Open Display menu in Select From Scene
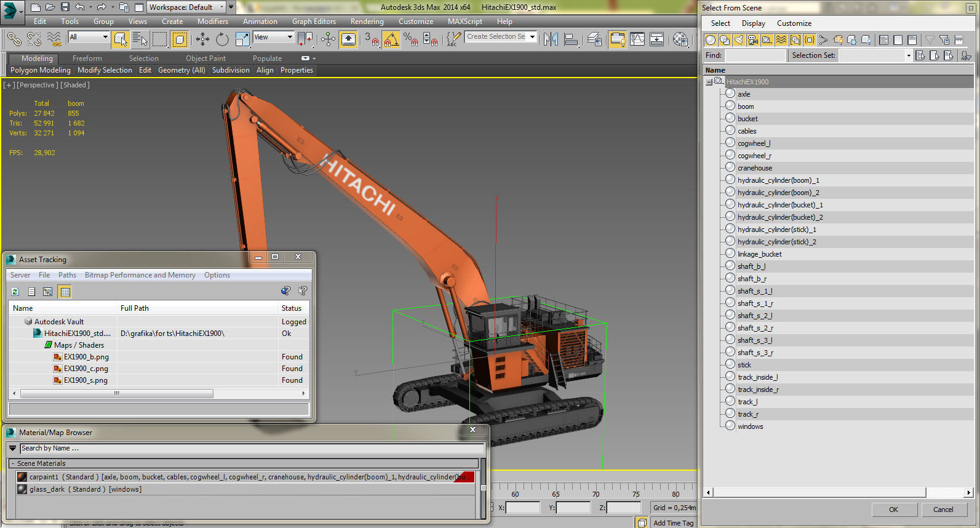This screenshot has height=528, width=980. click(x=754, y=23)
